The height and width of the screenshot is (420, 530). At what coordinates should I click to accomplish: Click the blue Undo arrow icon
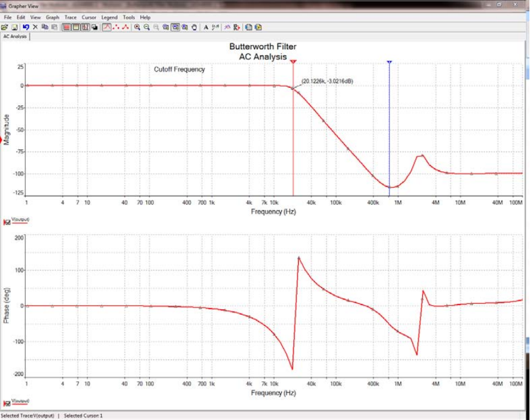pos(26,27)
